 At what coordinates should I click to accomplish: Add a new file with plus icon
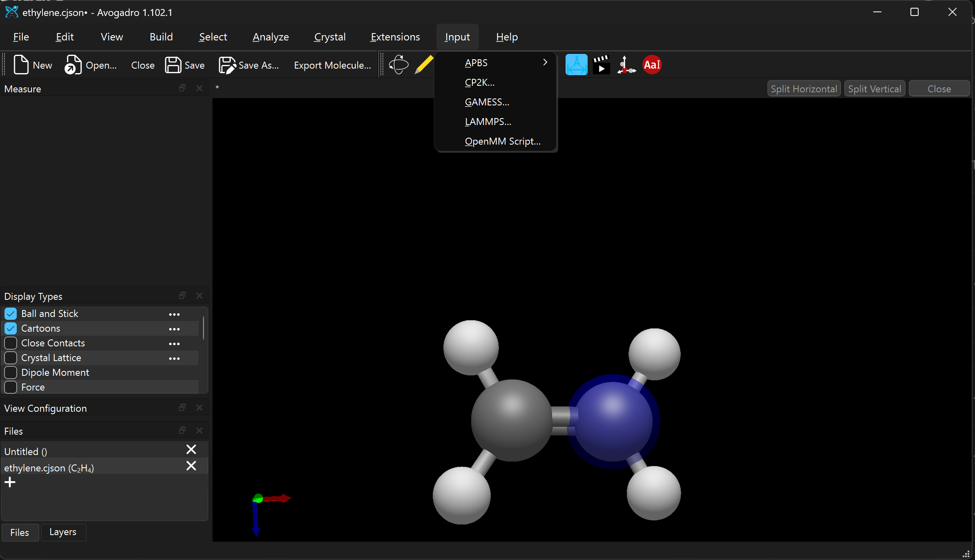[10, 482]
